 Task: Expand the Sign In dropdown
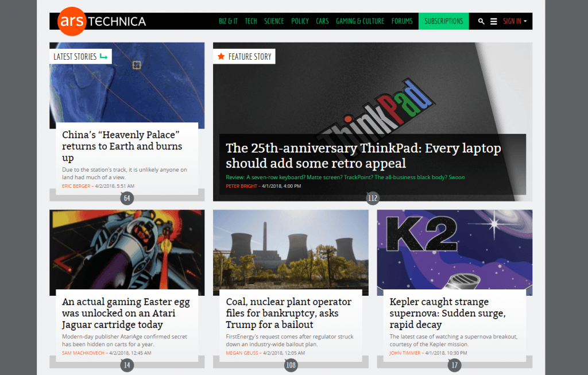[x=514, y=21]
